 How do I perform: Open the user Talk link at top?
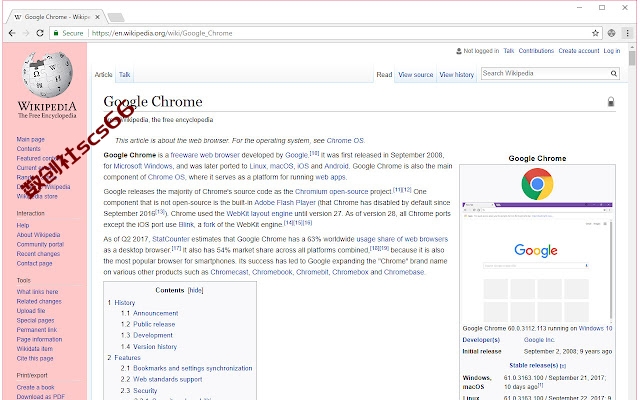[x=509, y=51]
